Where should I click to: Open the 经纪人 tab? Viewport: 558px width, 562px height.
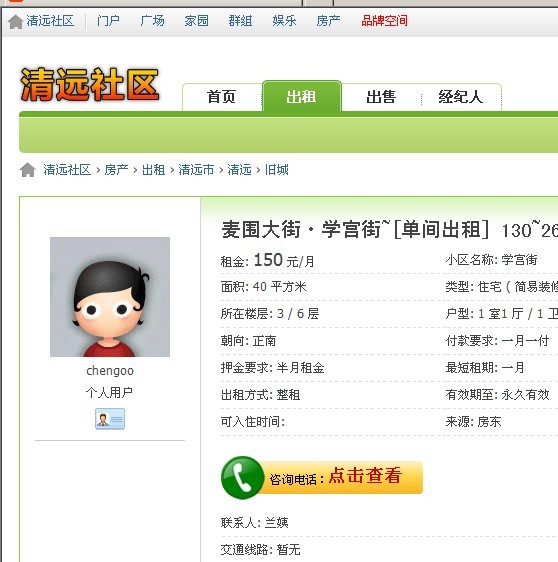click(x=461, y=97)
